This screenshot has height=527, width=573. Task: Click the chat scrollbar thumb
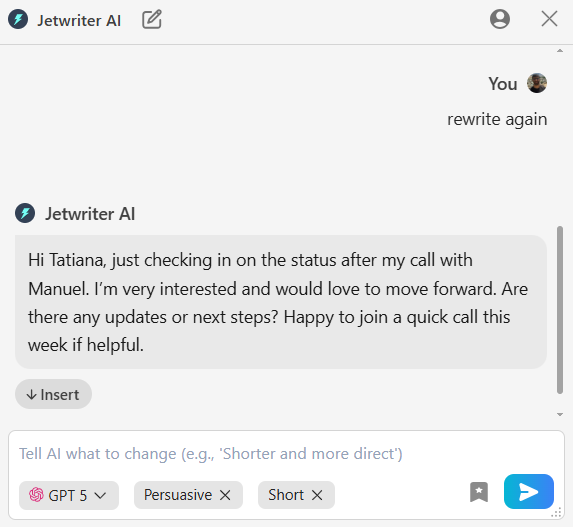tap(560, 310)
